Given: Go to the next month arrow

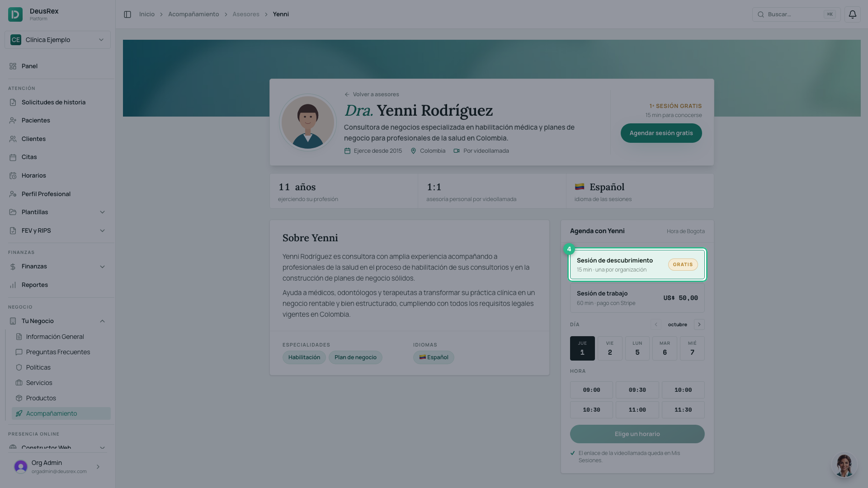Looking at the screenshot, I should (699, 324).
